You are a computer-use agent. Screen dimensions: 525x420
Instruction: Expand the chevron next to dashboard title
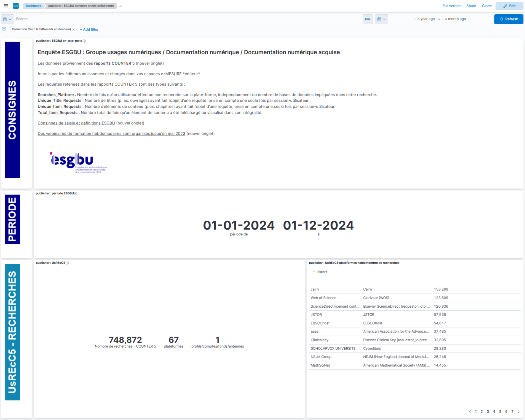click(x=120, y=6)
